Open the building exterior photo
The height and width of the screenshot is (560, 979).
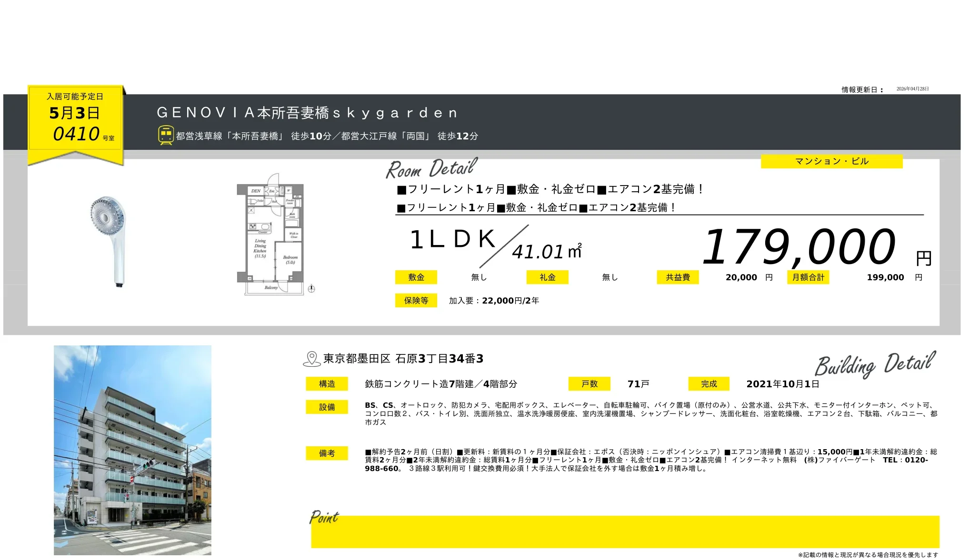click(x=132, y=450)
